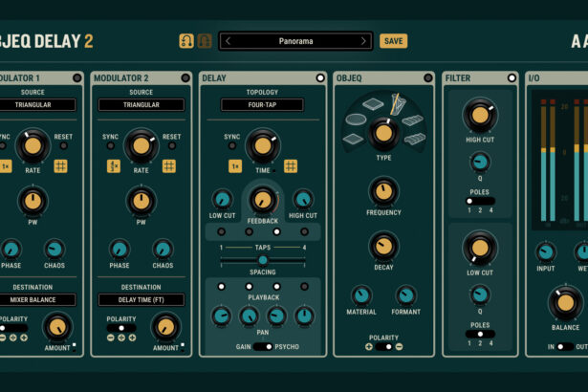This screenshot has width=588, height=392.
Task: Select the plate object type at top-left
Action: [x=373, y=103]
